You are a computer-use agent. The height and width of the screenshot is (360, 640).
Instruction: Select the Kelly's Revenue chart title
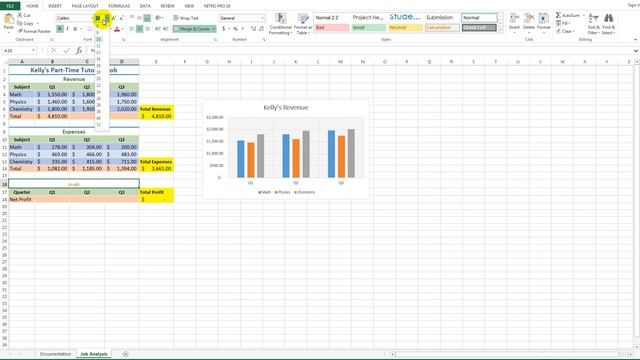coord(286,108)
